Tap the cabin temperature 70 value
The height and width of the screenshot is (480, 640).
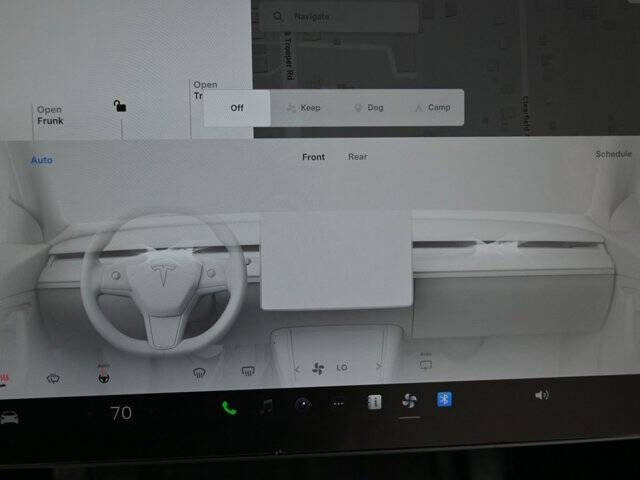(121, 413)
